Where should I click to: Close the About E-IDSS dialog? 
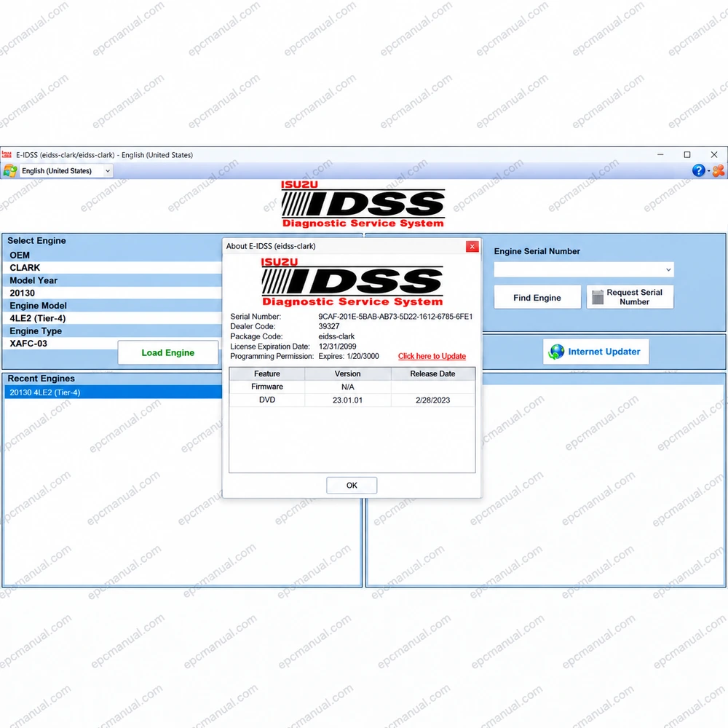pos(472,246)
